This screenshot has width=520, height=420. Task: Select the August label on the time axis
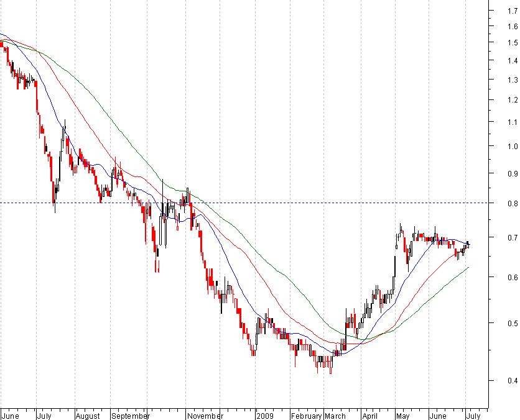(x=88, y=416)
